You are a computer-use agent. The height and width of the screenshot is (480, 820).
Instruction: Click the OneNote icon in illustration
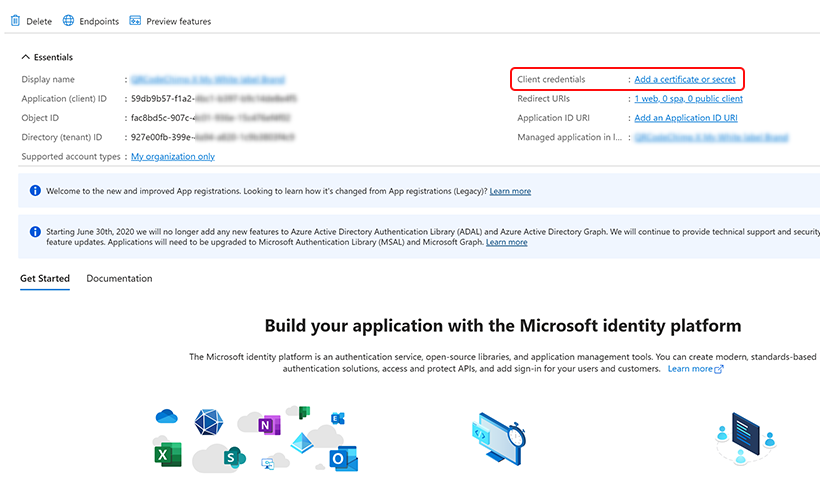pyautogui.click(x=269, y=425)
